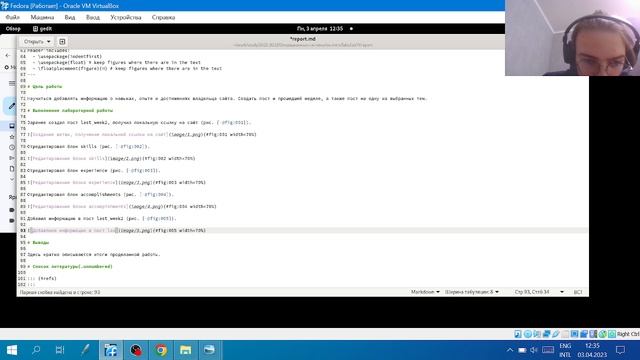This screenshot has width=640, height=360.
Task: Expand the chevron in background sidebar
Action: (x=12, y=179)
